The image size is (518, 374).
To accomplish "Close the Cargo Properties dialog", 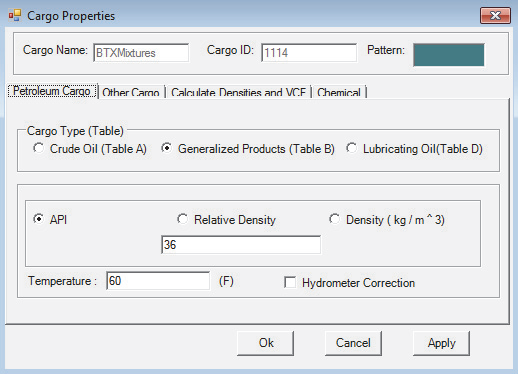I will pyautogui.click(x=495, y=16).
